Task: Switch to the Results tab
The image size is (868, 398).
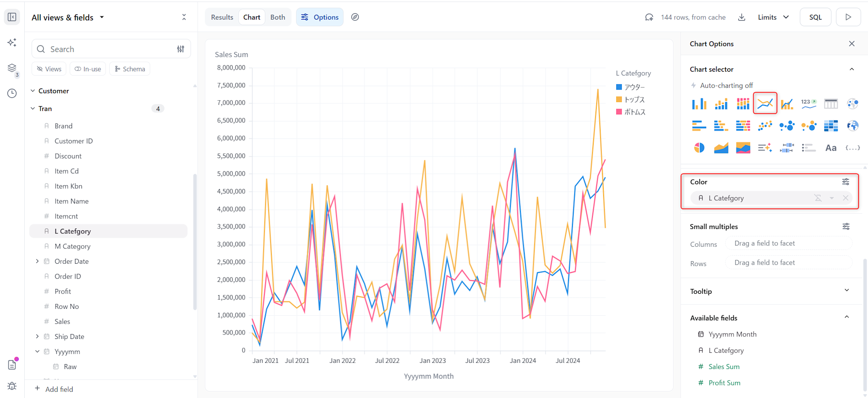Action: (222, 17)
